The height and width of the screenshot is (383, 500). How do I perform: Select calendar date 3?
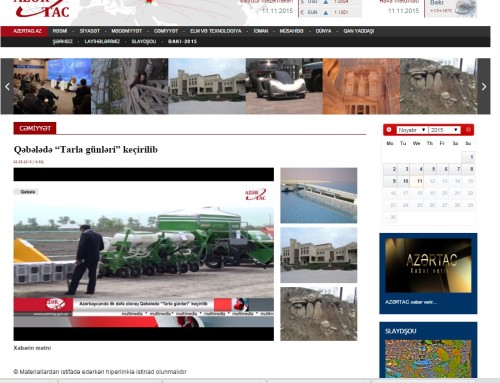click(404, 169)
